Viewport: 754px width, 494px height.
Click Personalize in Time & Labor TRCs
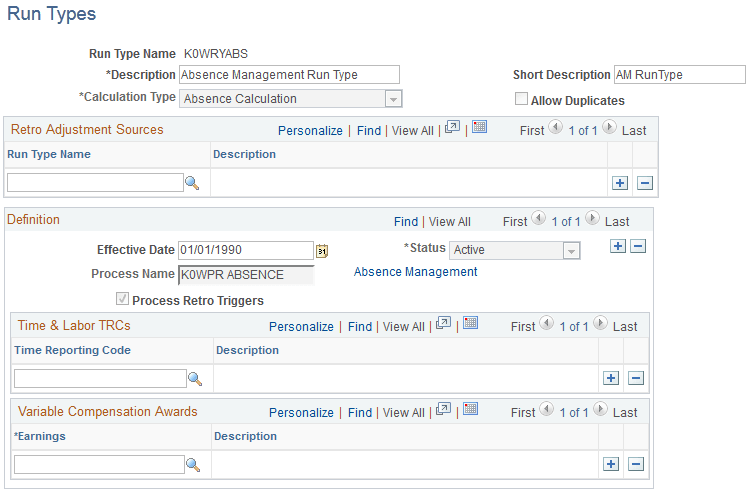click(301, 327)
